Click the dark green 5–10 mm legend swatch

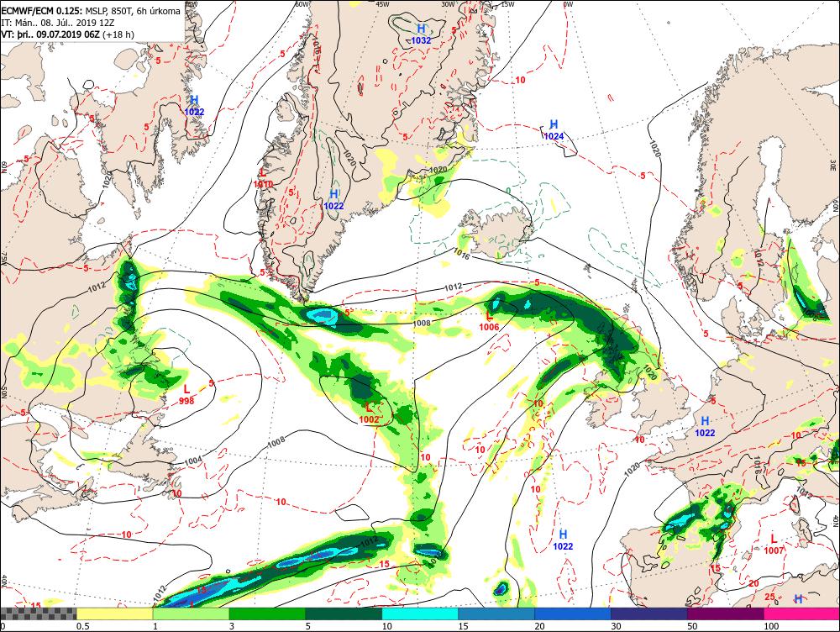pos(344,614)
